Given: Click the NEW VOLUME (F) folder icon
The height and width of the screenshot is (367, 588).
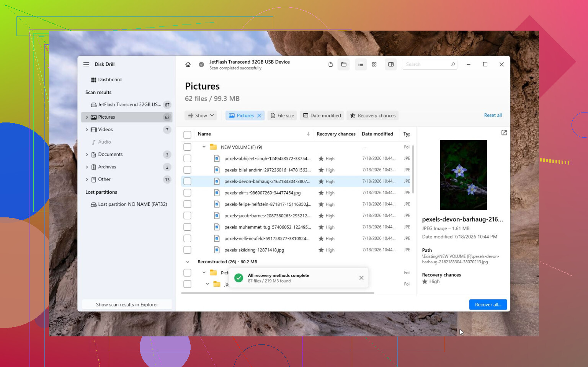Looking at the screenshot, I should click(214, 147).
